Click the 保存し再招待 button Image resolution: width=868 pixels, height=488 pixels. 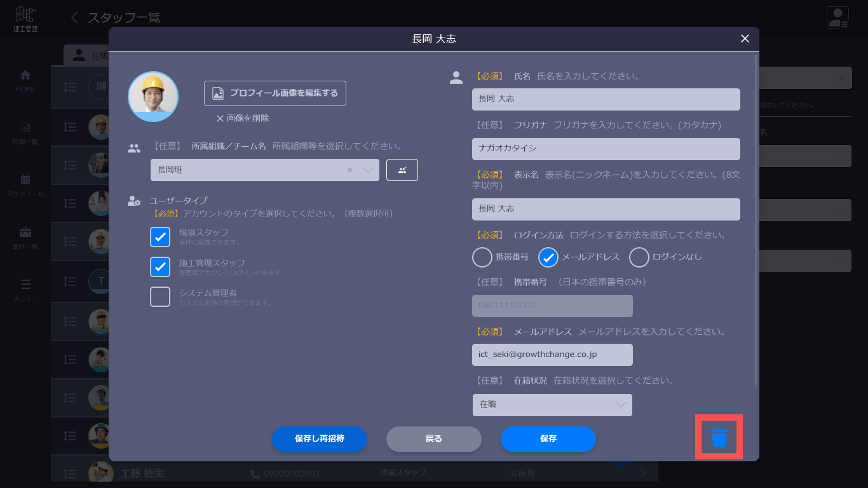pyautogui.click(x=320, y=439)
